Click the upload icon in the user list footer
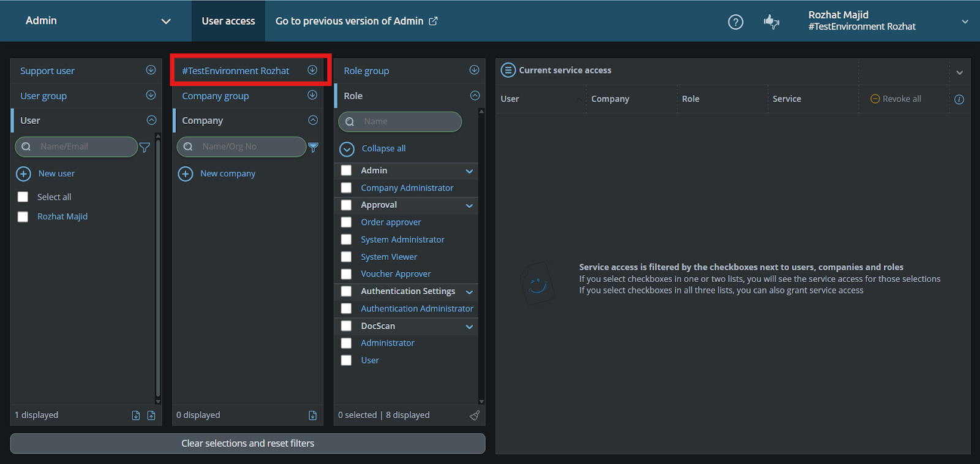 [151, 416]
